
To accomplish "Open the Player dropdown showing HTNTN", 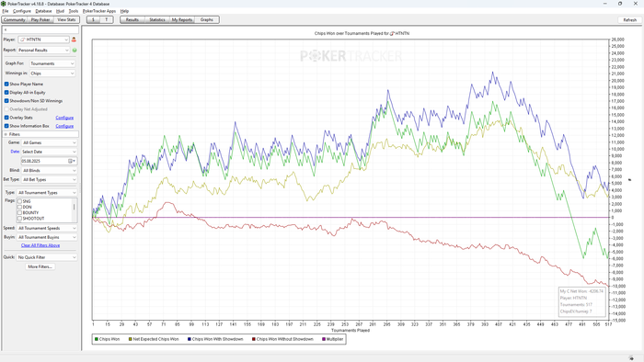I will 43,40.
